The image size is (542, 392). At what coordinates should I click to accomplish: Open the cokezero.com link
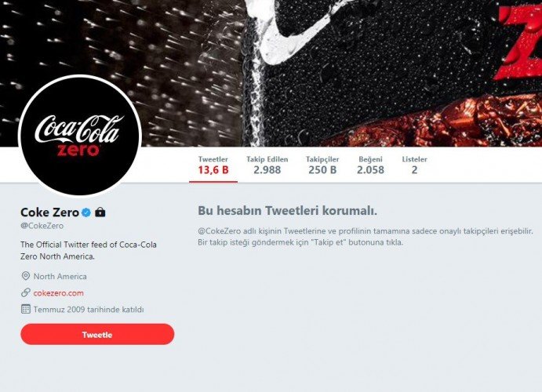point(58,293)
